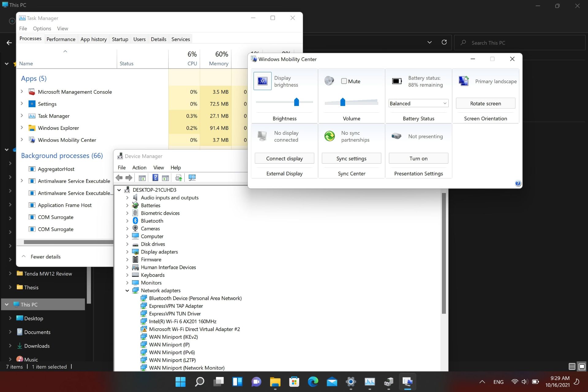This screenshot has height=392, width=588.
Task: Select Balanced power plan dropdown
Action: 418,103
